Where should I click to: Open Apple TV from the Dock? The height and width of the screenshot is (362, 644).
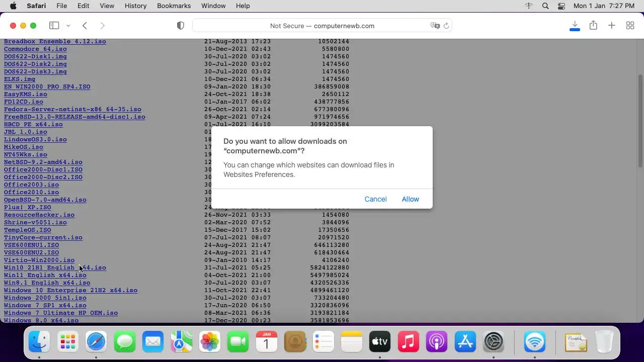(380, 342)
